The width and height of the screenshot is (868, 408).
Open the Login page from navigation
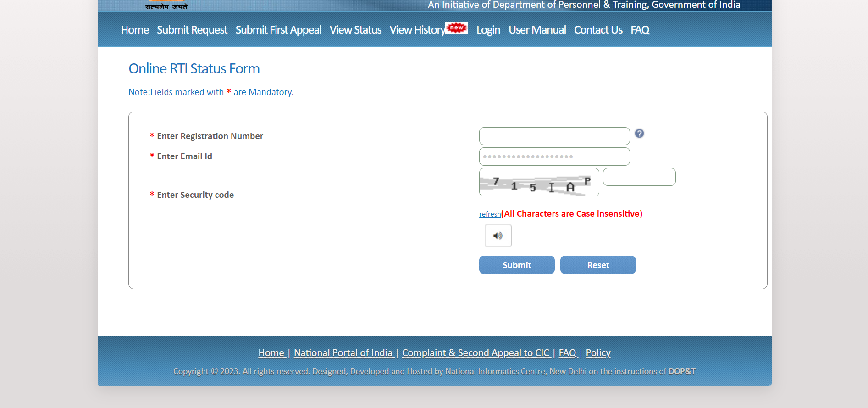[488, 30]
